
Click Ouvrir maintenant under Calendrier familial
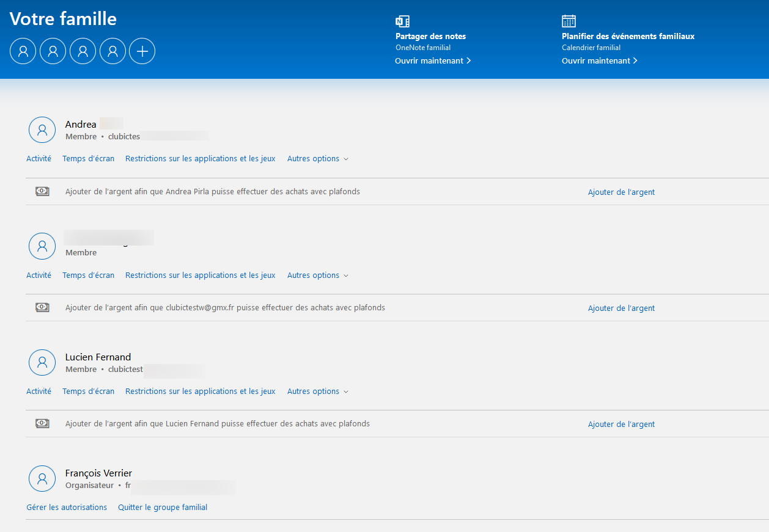click(600, 60)
